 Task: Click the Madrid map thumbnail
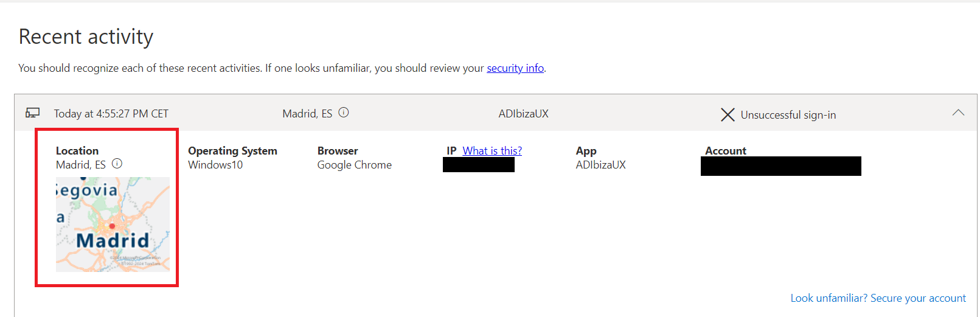pos(113,224)
